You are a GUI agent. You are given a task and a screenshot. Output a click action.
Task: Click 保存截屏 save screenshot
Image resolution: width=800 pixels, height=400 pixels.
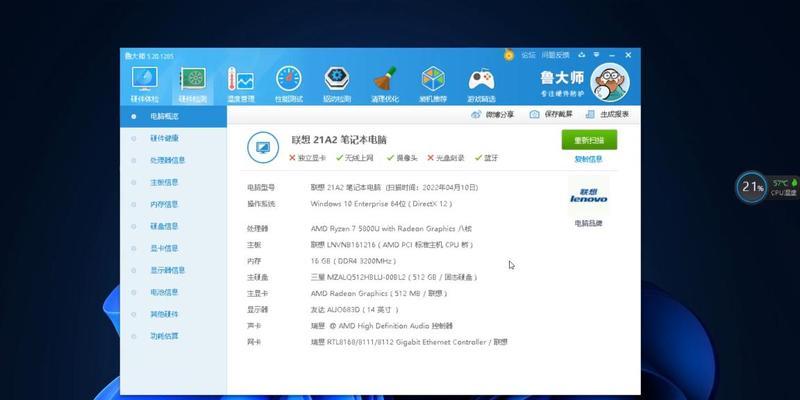point(551,115)
